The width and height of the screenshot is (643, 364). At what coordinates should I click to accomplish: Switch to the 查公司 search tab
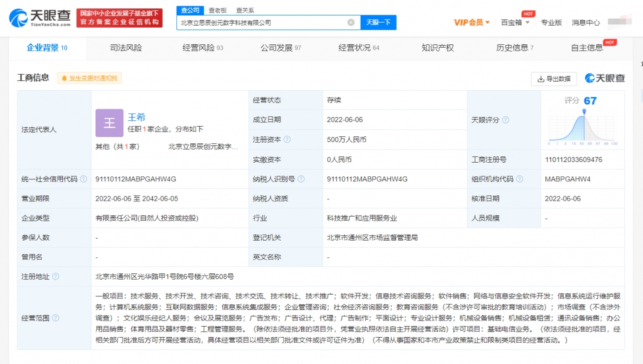tap(190, 10)
